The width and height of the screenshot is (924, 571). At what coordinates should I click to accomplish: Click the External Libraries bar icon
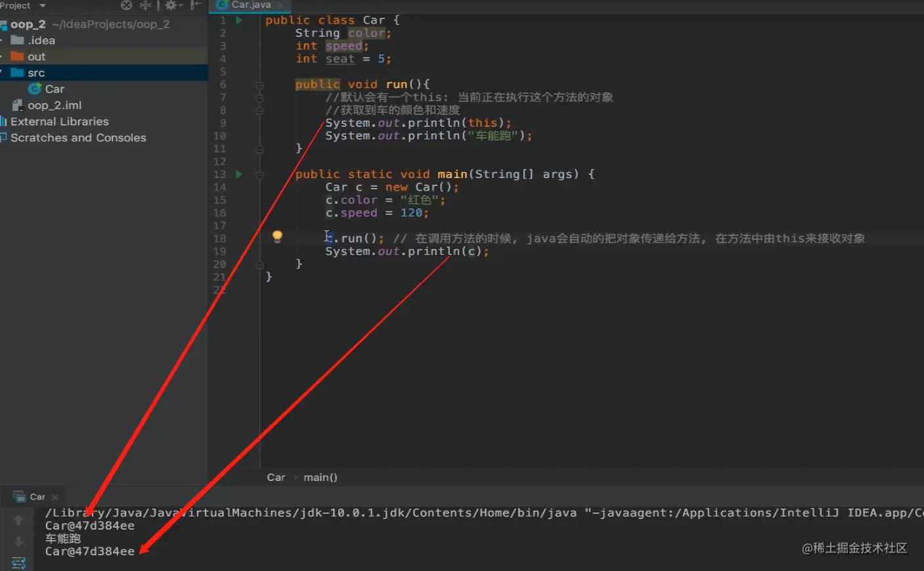(3, 122)
